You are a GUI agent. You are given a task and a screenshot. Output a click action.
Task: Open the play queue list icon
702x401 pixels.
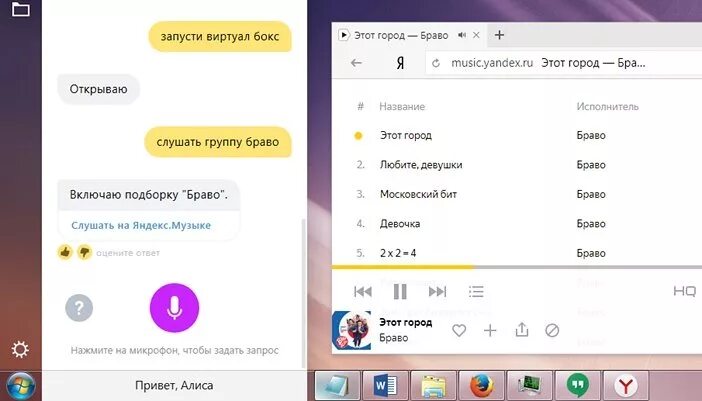(476, 292)
